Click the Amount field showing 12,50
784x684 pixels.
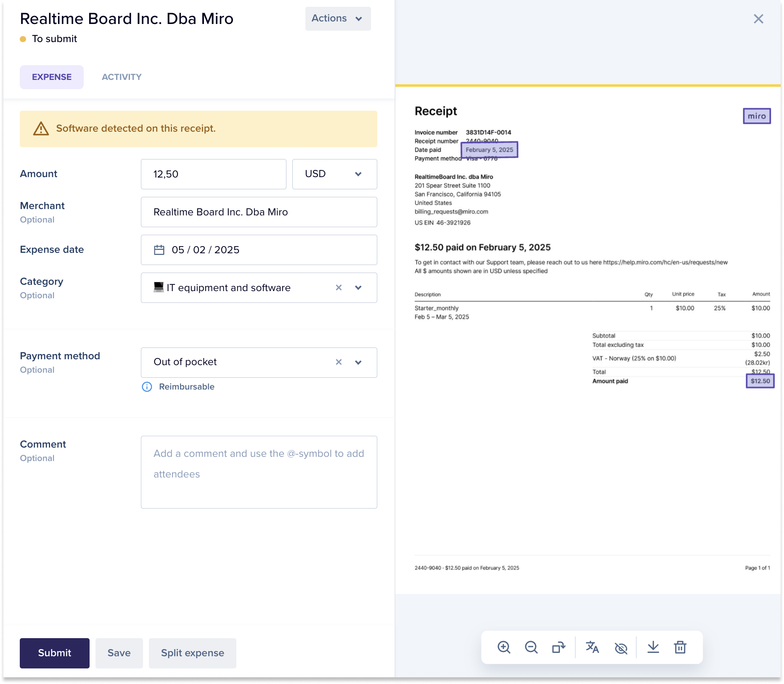pyautogui.click(x=214, y=174)
